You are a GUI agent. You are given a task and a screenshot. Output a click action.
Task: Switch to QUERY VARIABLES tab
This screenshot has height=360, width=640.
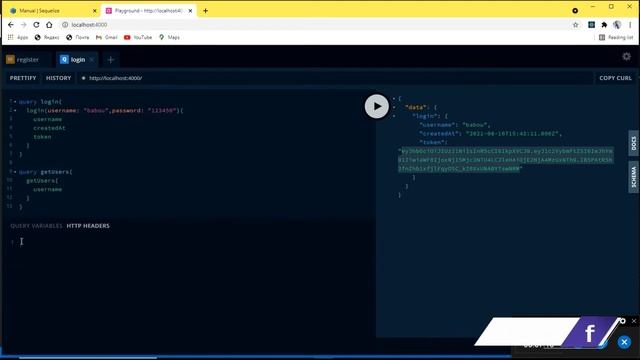point(36,226)
